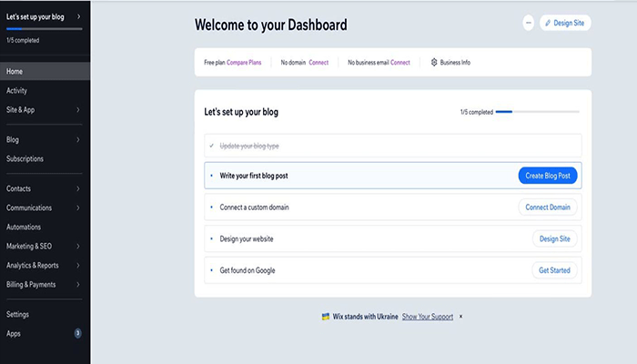Expand the Contacts sidebar chevron

[78, 188]
